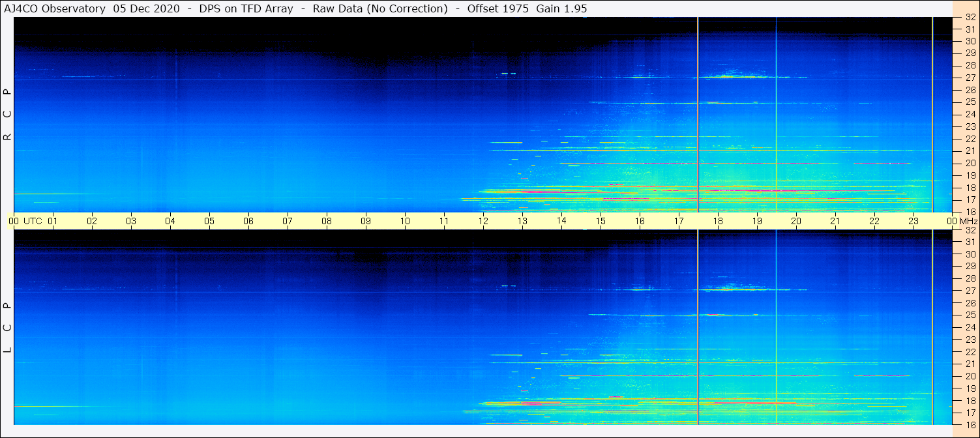Screen dimensions: 980x438
Task: Select the 19 hour tick label on time axis
Action: pos(757,221)
